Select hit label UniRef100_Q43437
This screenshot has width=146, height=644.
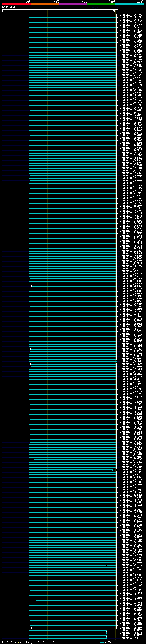tap(131, 48)
